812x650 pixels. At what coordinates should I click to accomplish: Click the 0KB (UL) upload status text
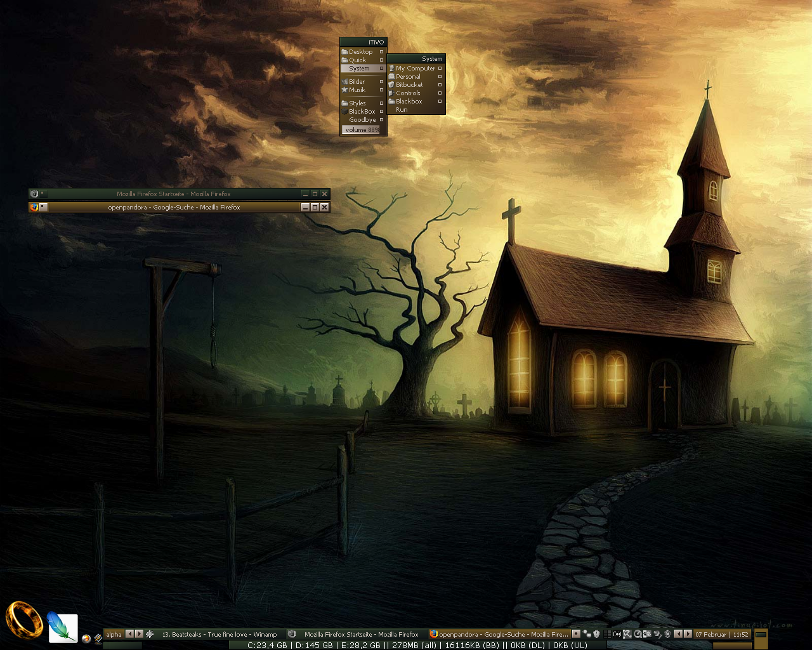570,646
